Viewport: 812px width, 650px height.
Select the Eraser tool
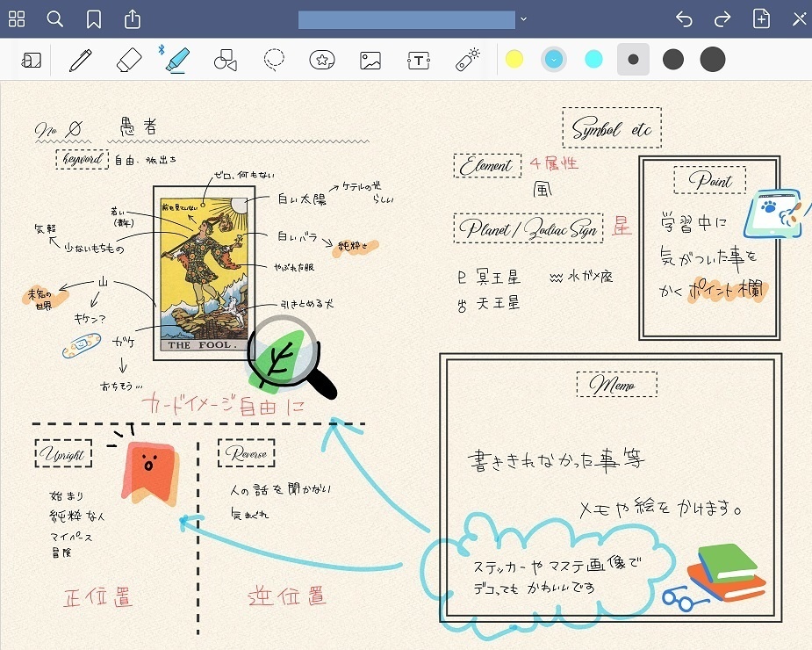click(130, 60)
